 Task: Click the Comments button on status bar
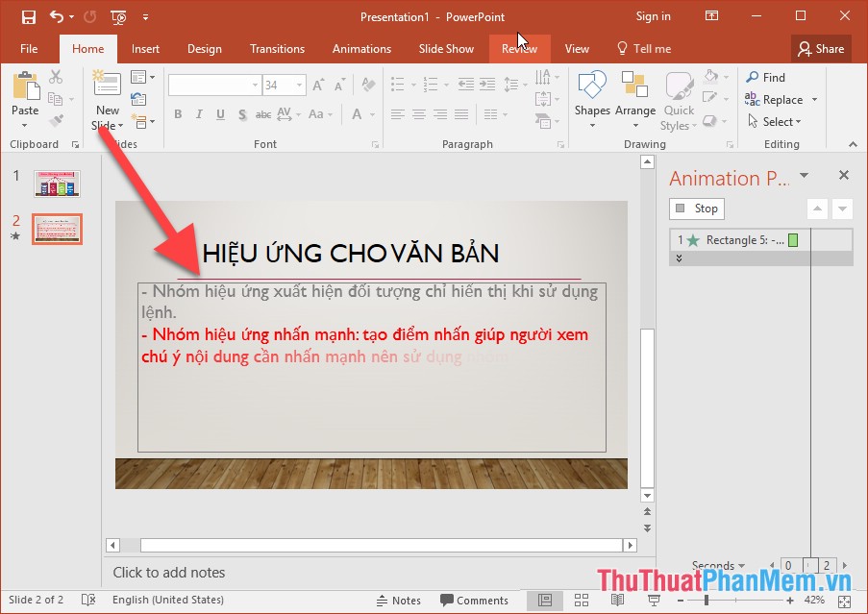[474, 600]
